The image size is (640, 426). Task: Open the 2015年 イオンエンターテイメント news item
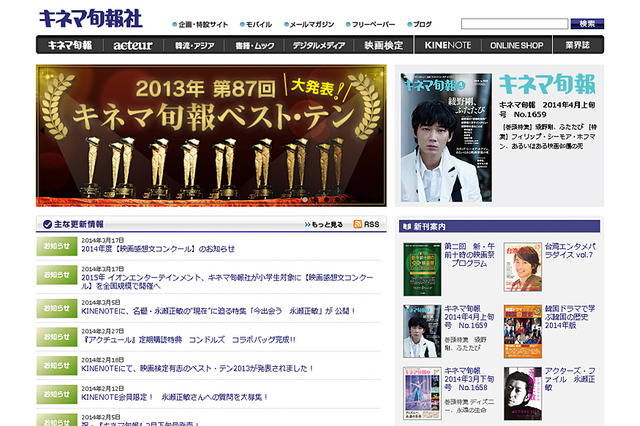tap(227, 282)
